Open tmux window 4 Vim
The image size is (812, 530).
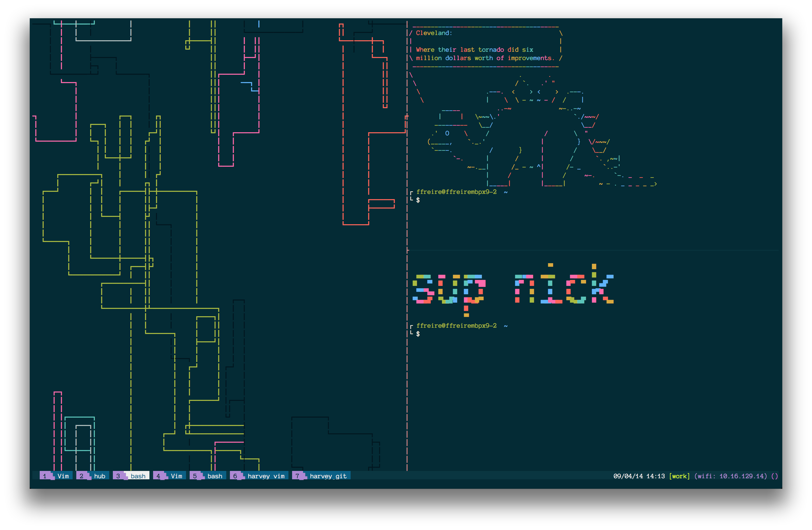pos(170,476)
